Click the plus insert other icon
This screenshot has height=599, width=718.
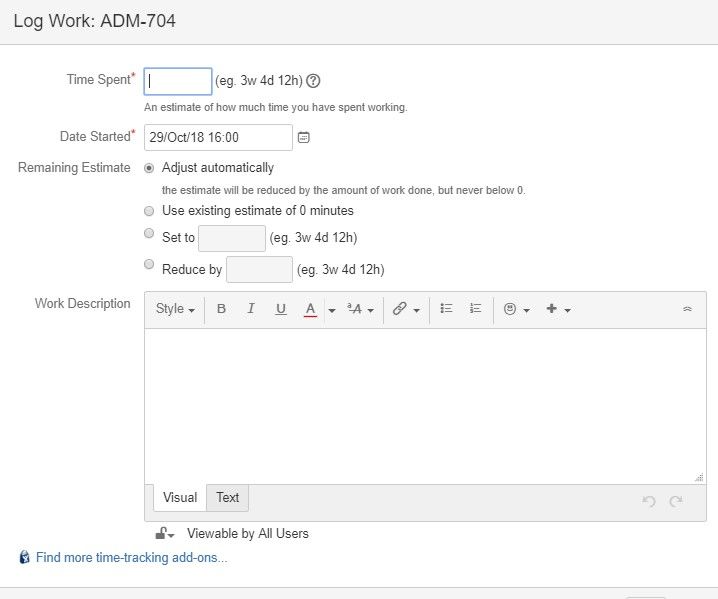point(551,309)
